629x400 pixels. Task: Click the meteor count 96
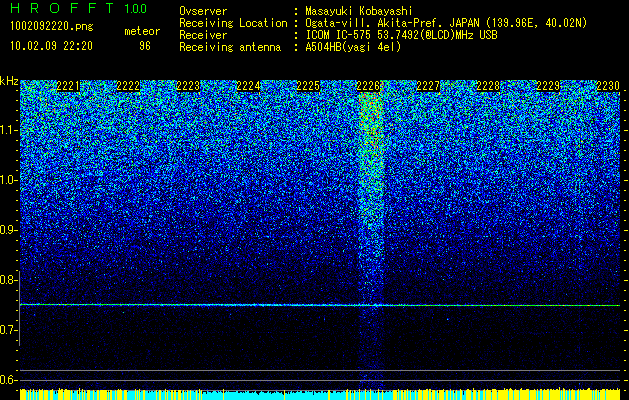pyautogui.click(x=145, y=46)
